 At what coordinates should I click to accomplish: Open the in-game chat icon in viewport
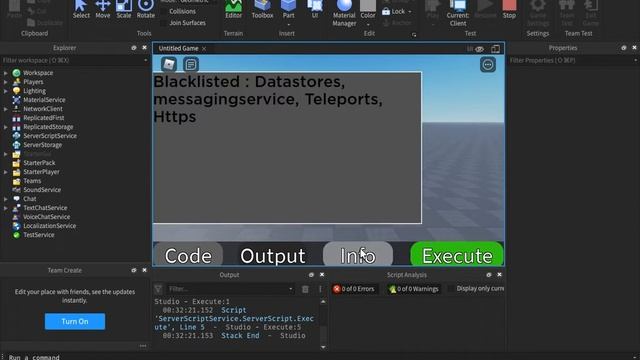pyautogui.click(x=191, y=64)
